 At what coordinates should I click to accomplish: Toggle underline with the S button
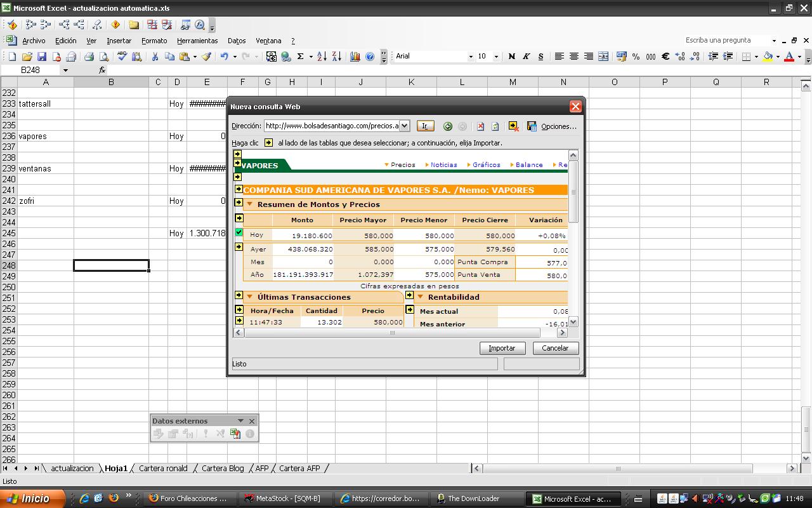point(540,57)
